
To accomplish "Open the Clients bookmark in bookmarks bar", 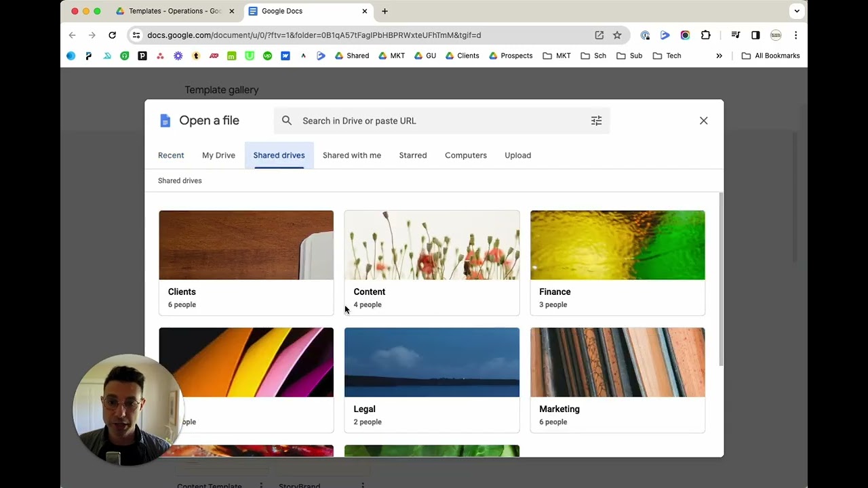I will (x=462, y=56).
